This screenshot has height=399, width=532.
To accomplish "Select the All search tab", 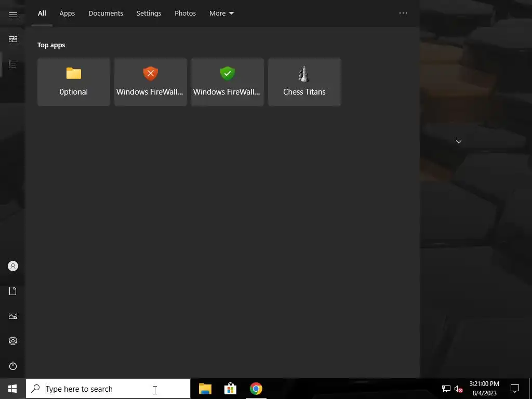I will click(42, 13).
